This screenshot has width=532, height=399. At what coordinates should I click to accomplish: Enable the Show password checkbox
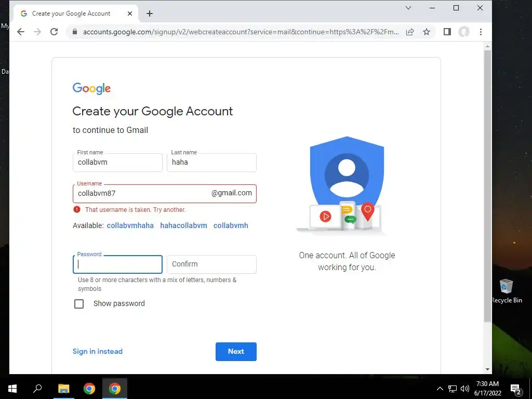(79, 303)
